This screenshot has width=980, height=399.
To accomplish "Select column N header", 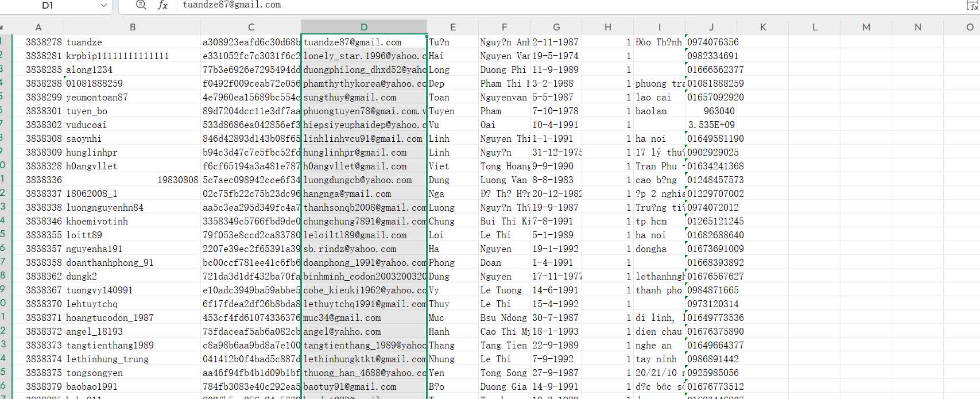I will coord(918,27).
